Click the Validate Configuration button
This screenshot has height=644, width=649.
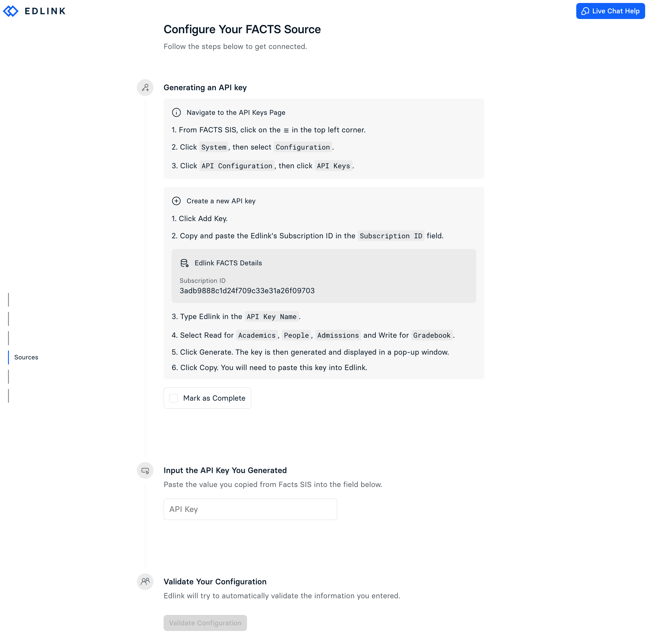click(x=205, y=623)
